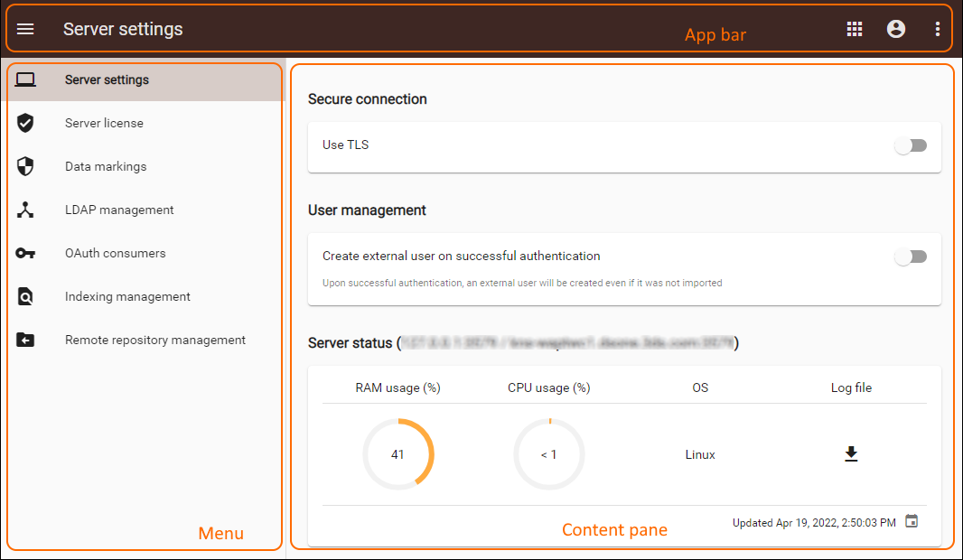Viewport: 963px width, 560px height.
Task: Click the Server settings laptop icon
Action: pyautogui.click(x=25, y=79)
